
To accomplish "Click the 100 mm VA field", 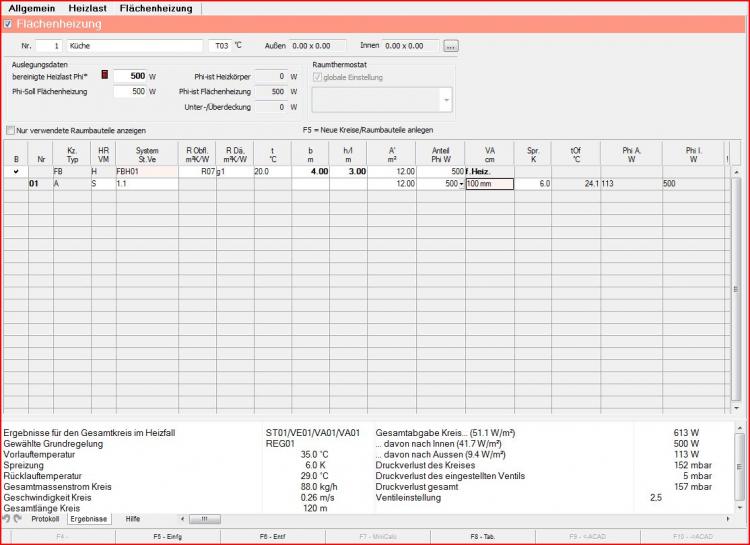I will tap(490, 184).
